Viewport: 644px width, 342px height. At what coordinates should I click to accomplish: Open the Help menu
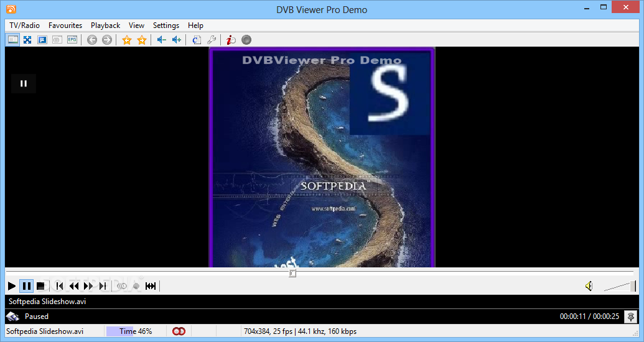(195, 25)
